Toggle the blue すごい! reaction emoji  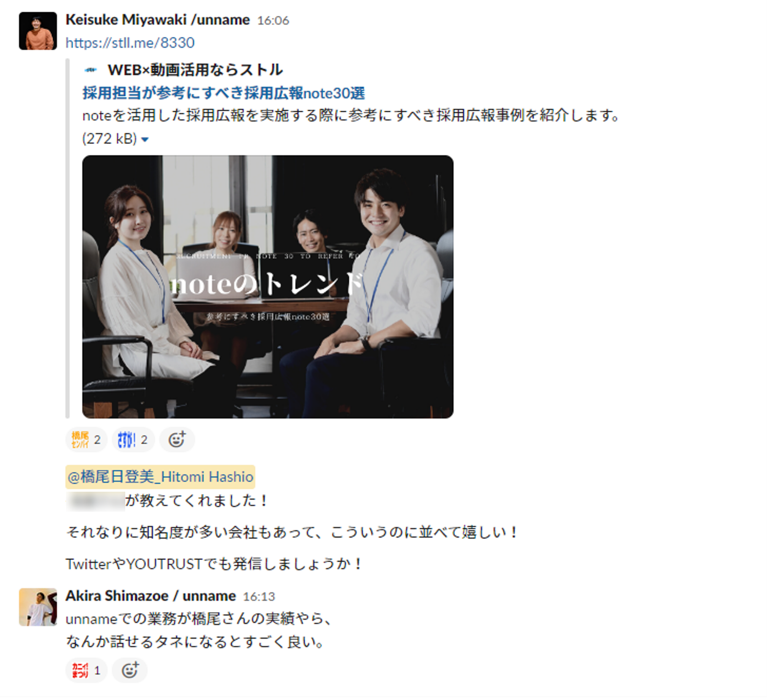click(x=133, y=440)
